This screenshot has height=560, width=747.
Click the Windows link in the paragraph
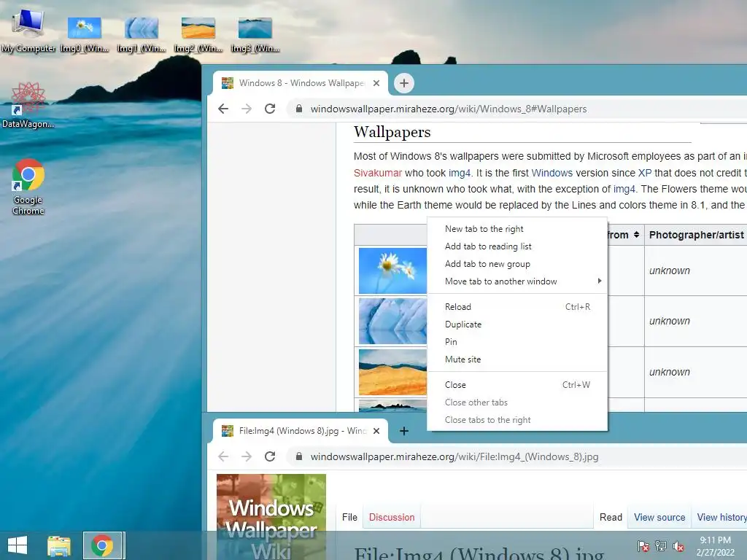click(552, 173)
